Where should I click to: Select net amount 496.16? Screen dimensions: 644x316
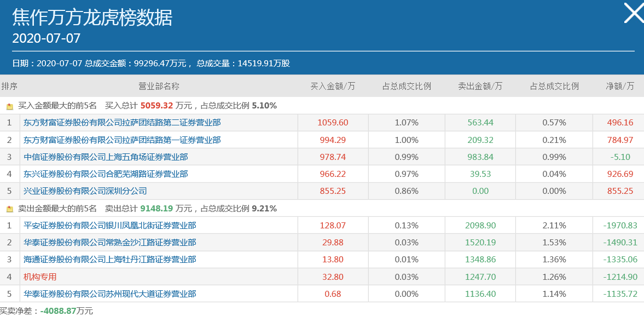pyautogui.click(x=620, y=123)
